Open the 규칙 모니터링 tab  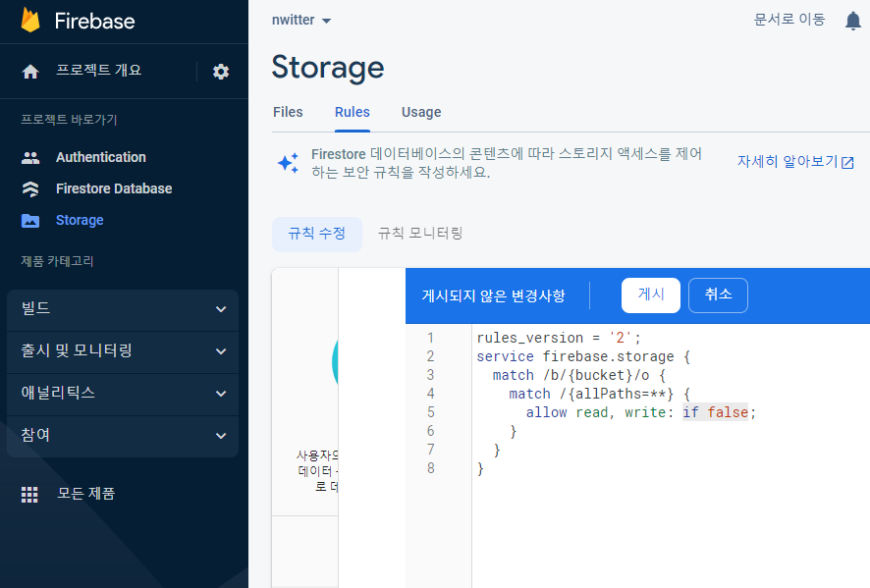[x=420, y=234]
